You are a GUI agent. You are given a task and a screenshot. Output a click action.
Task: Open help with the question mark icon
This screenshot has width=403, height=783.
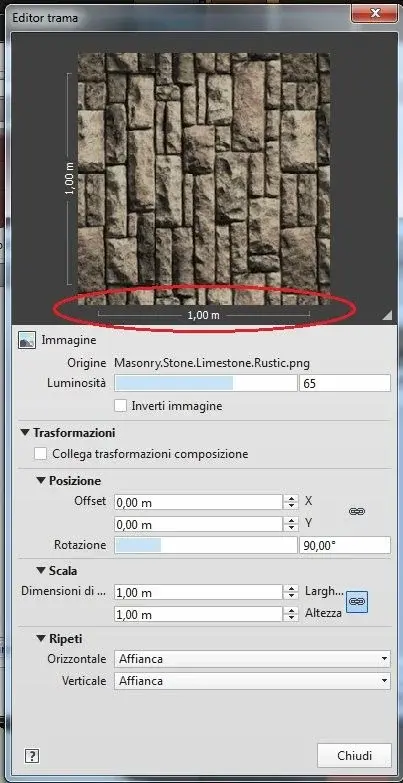31,756
